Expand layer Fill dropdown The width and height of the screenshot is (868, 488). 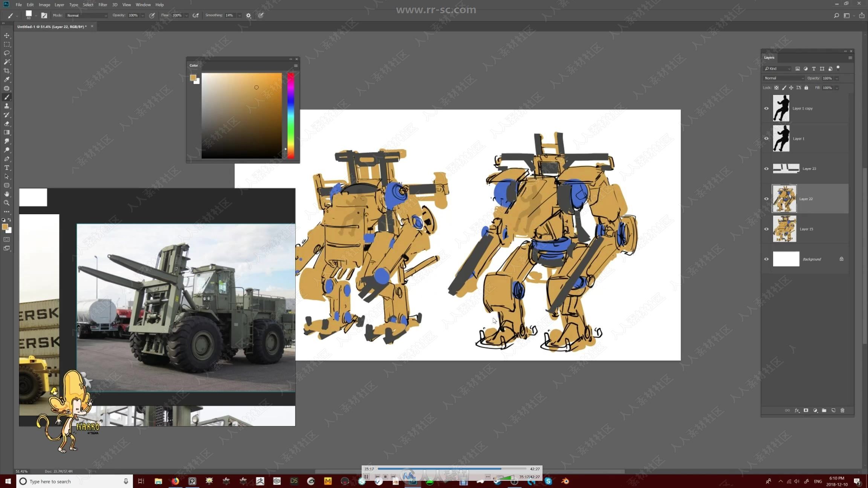(x=837, y=88)
